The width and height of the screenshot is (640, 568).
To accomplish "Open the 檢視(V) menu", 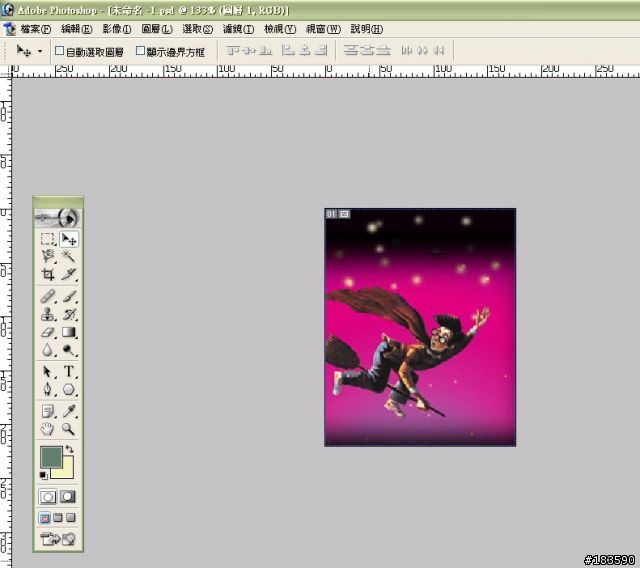I will pos(280,29).
